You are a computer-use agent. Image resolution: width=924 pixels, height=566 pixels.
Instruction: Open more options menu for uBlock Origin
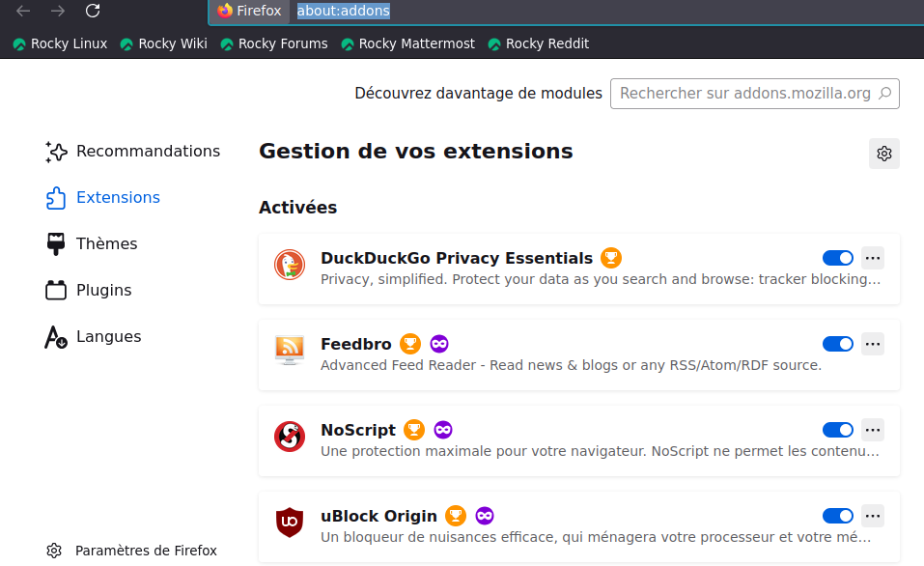[873, 517]
